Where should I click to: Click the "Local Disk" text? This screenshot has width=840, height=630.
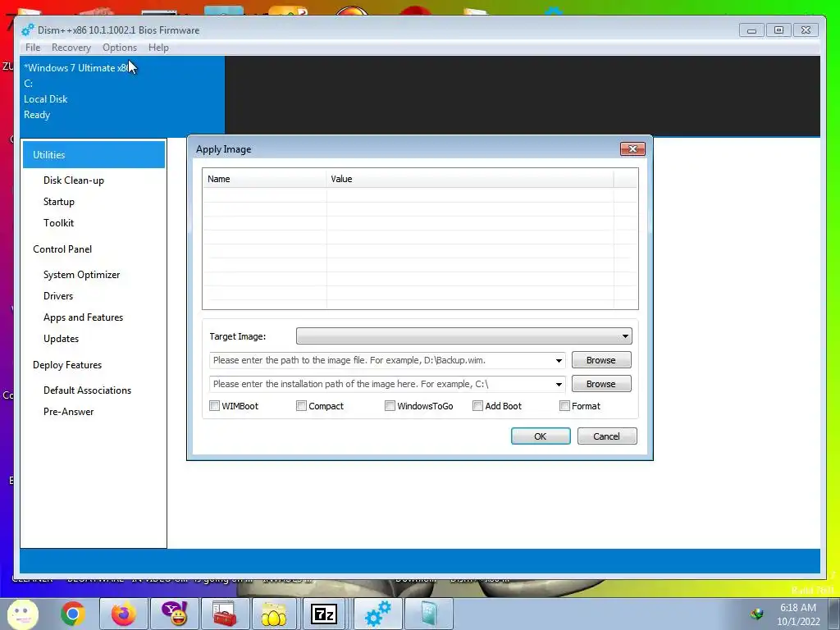[46, 99]
